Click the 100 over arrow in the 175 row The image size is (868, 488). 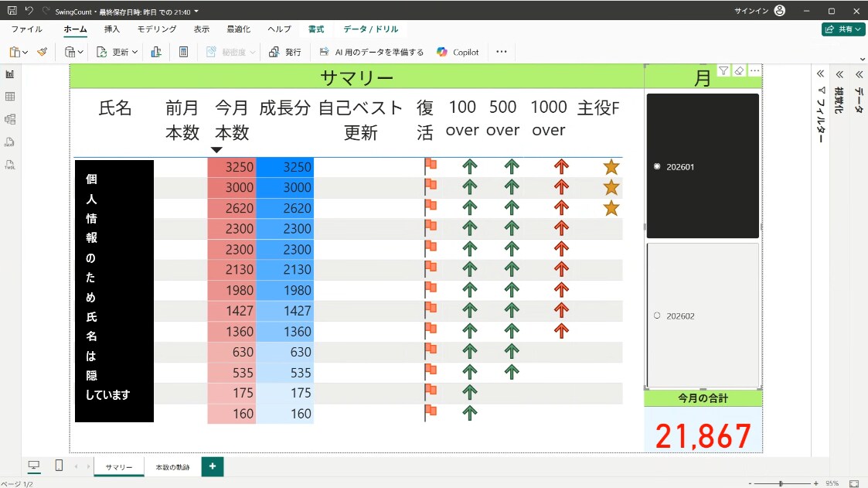coord(469,392)
